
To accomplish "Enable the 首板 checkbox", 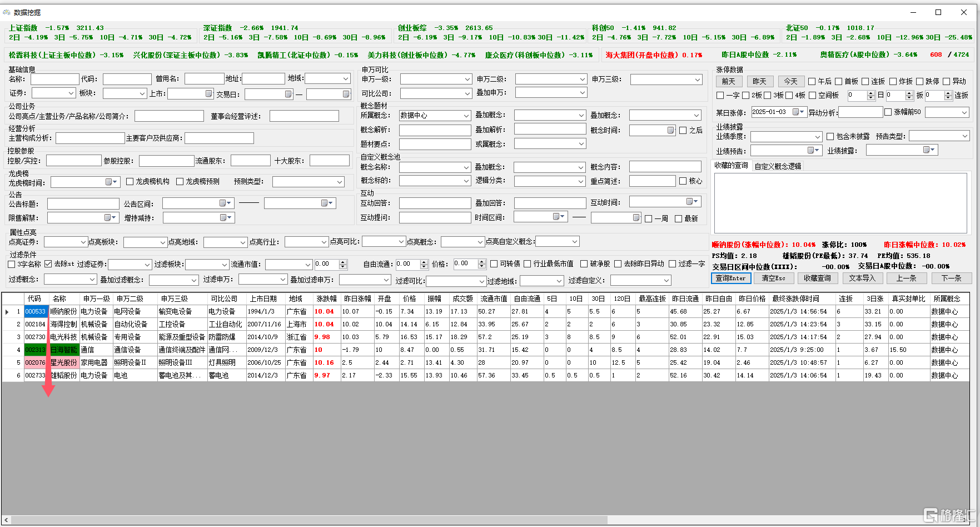I will 839,82.
